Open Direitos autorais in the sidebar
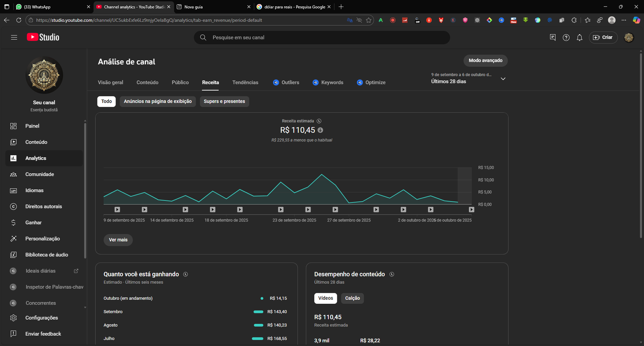644x346 pixels. click(x=43, y=206)
